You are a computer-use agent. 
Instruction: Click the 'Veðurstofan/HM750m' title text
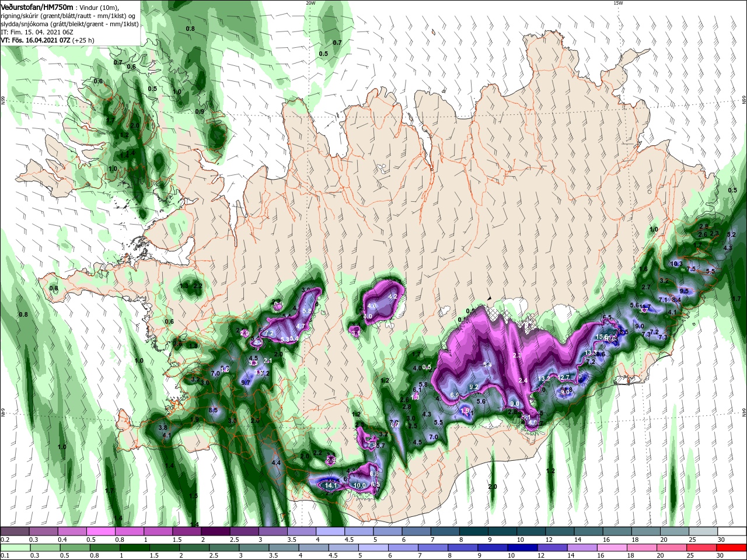[36, 6]
